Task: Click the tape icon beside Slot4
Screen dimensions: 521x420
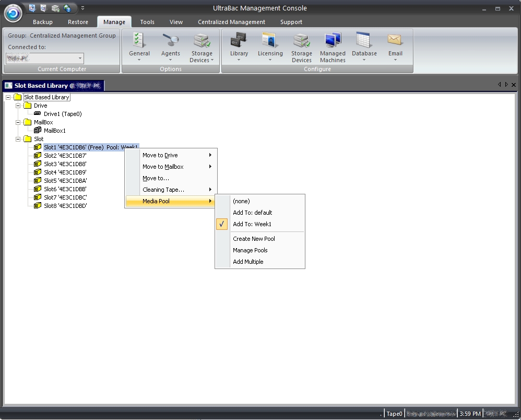Action: point(38,172)
